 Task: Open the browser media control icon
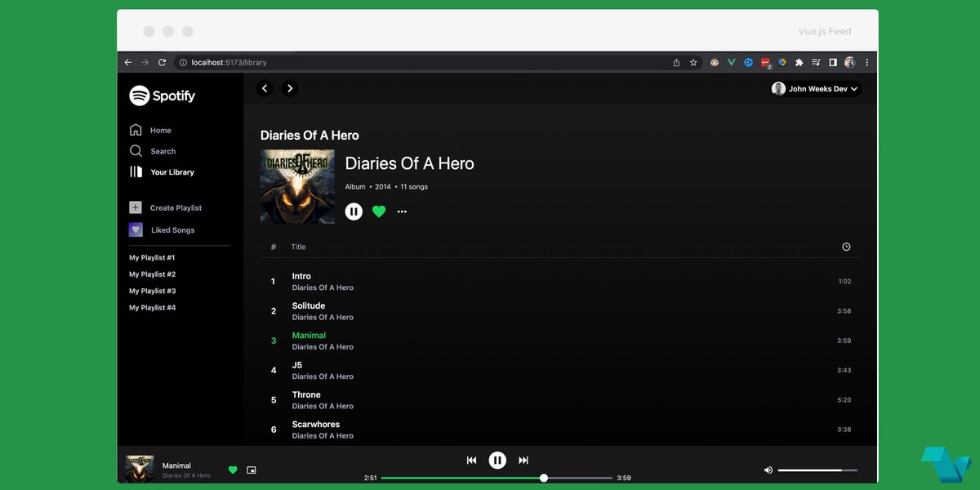click(816, 62)
